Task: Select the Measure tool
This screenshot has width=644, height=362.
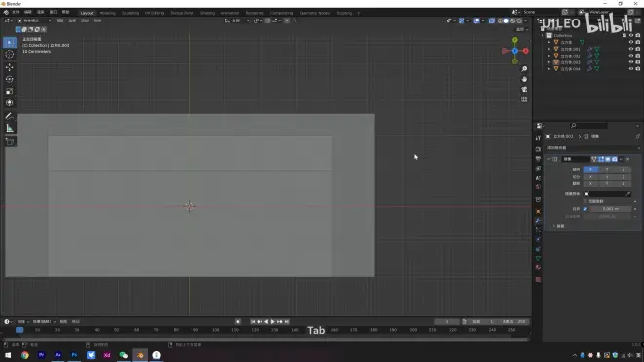Action: [10, 128]
